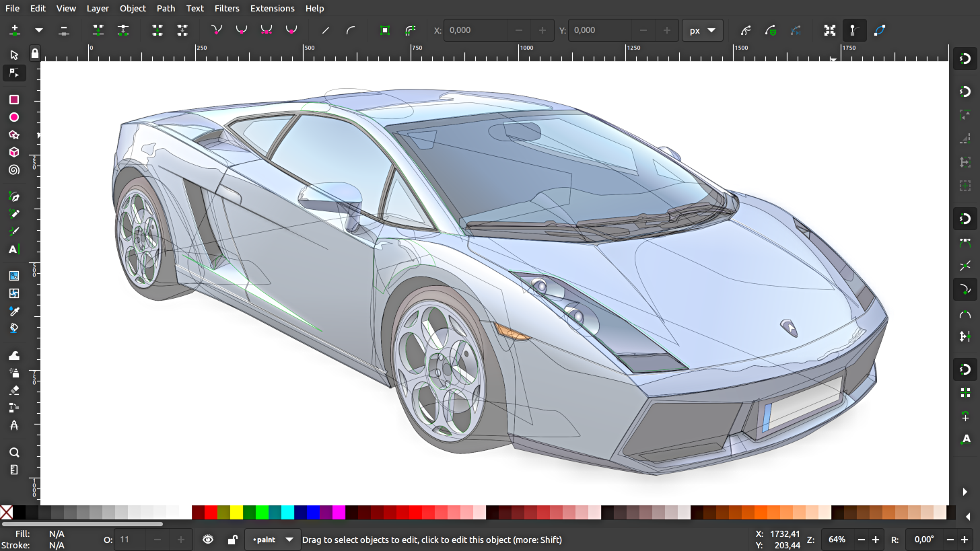
Task: Pick the cyan palette swatch
Action: tap(287, 513)
